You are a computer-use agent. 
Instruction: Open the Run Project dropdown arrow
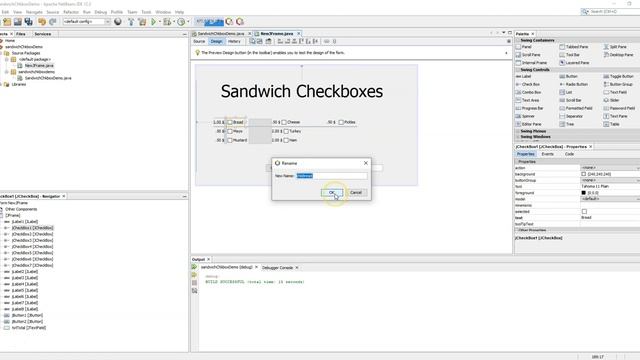(160, 22)
